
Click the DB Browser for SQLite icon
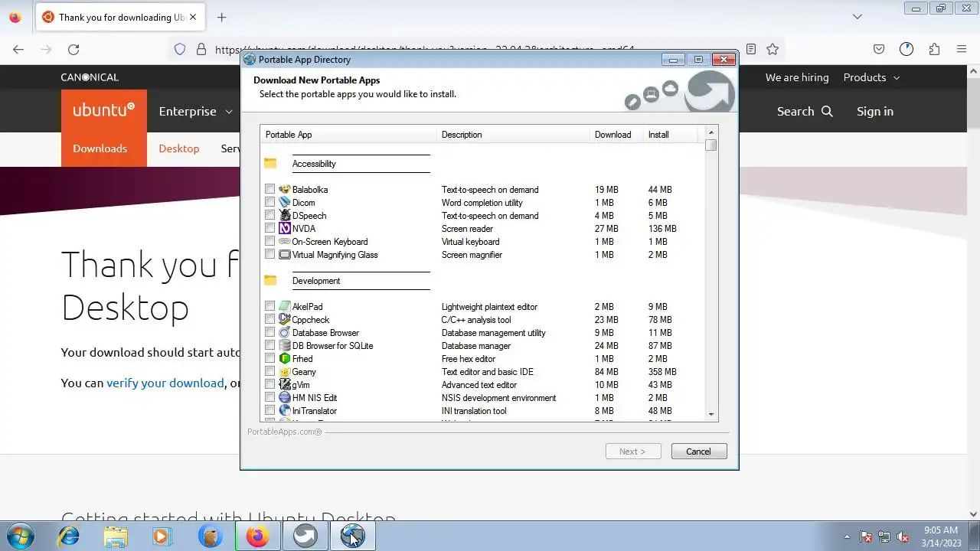coord(285,346)
